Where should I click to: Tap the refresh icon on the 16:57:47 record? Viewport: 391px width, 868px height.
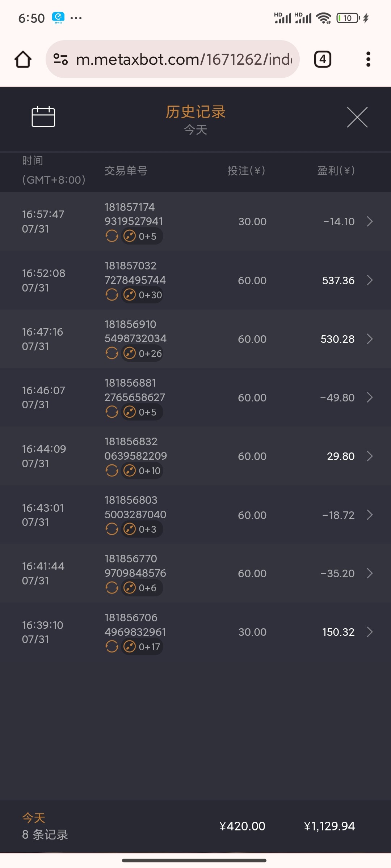click(x=112, y=236)
